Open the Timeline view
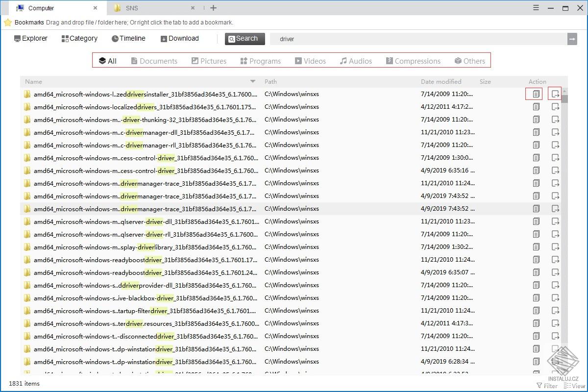Viewport: 588px width, 392px height. tap(128, 38)
